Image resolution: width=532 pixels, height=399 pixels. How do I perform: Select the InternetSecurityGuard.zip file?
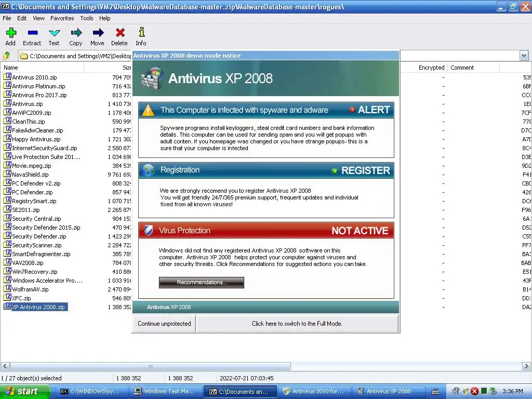pyautogui.click(x=45, y=148)
